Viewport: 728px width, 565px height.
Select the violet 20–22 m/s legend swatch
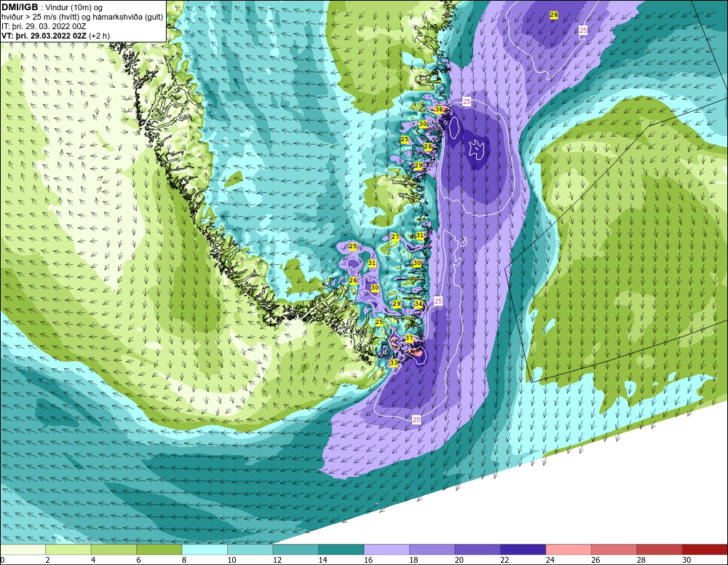[x=478, y=550]
